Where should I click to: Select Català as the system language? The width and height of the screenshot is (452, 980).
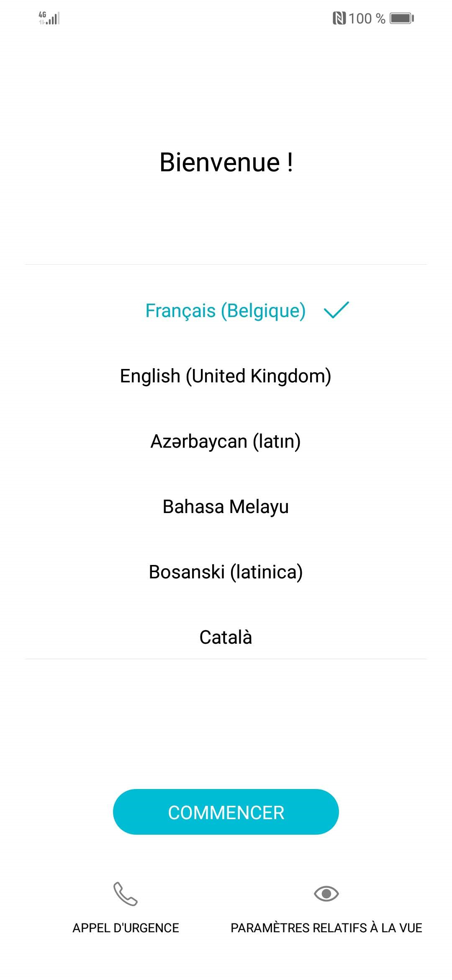click(x=226, y=637)
